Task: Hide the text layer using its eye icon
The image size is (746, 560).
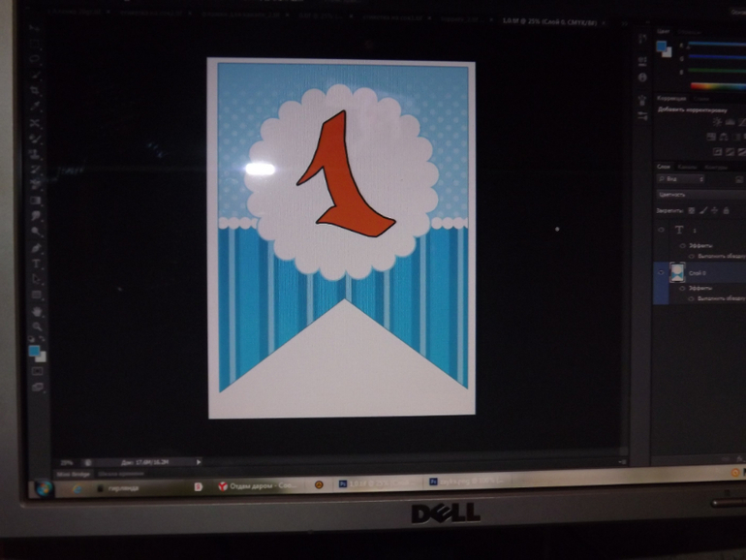Action: point(662,230)
